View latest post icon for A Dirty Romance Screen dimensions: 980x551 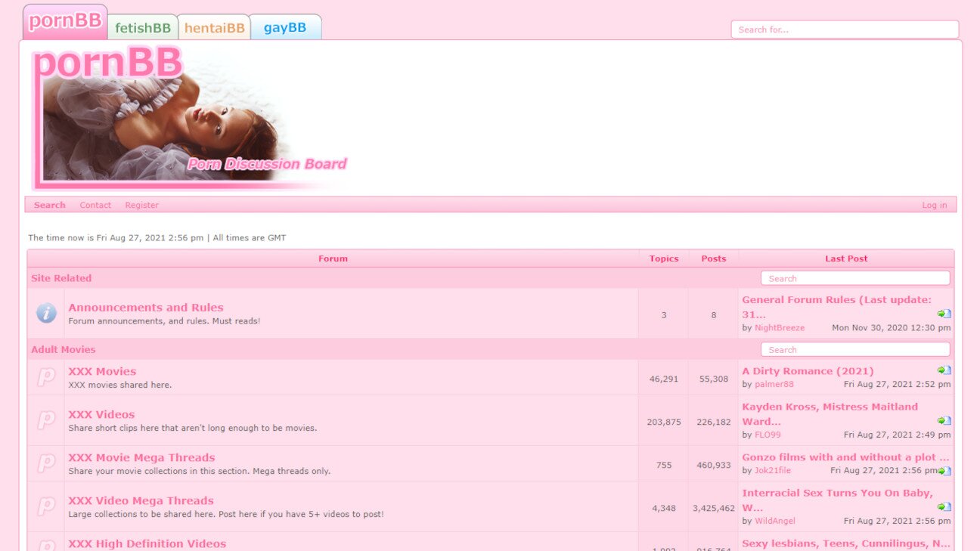(x=944, y=370)
